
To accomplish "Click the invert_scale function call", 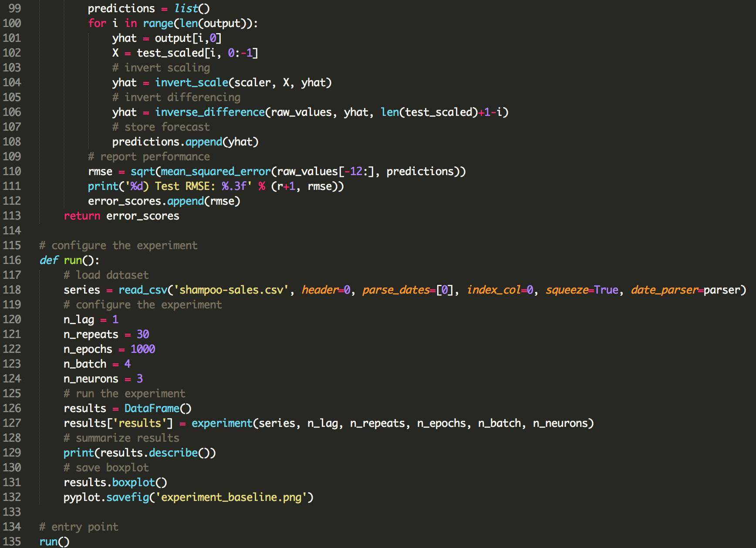I will click(191, 82).
